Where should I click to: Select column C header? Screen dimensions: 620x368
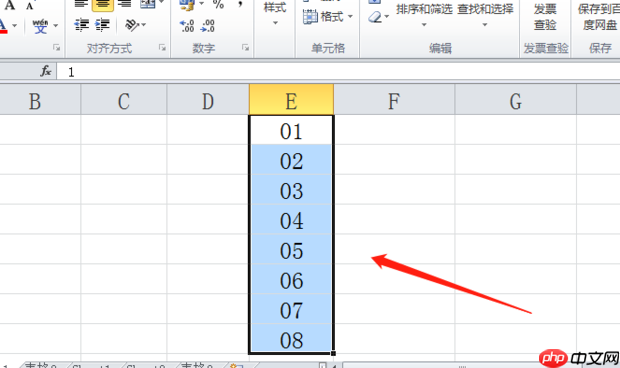pos(124,101)
